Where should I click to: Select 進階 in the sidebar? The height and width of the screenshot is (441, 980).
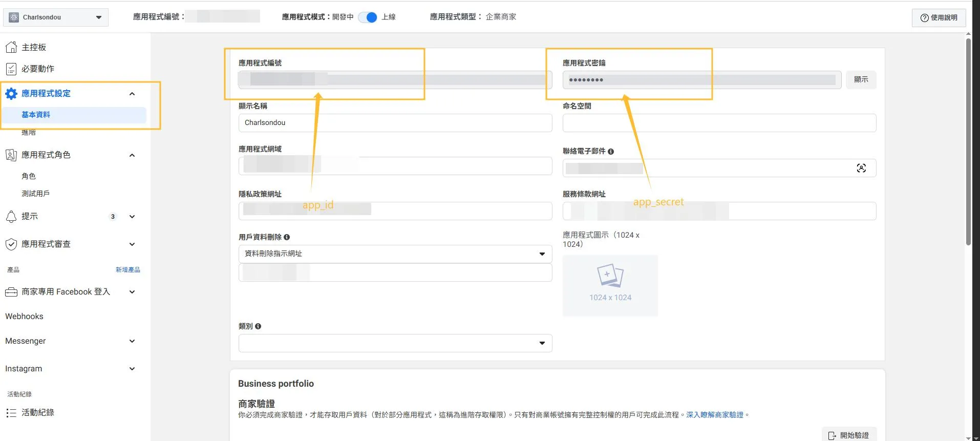pos(29,132)
